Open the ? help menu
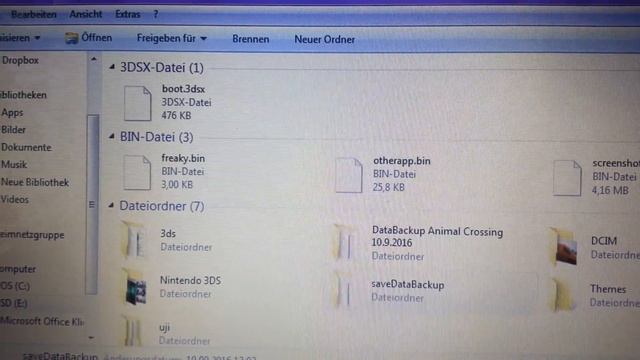 coord(156,14)
